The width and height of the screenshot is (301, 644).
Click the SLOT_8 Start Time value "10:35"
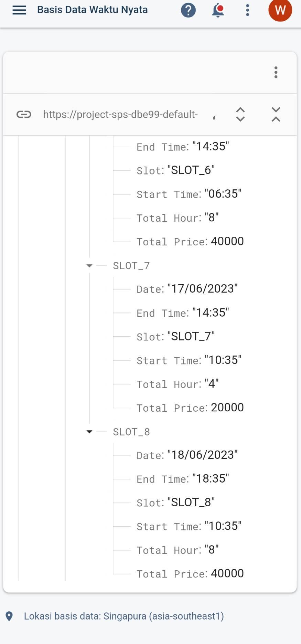click(x=223, y=526)
